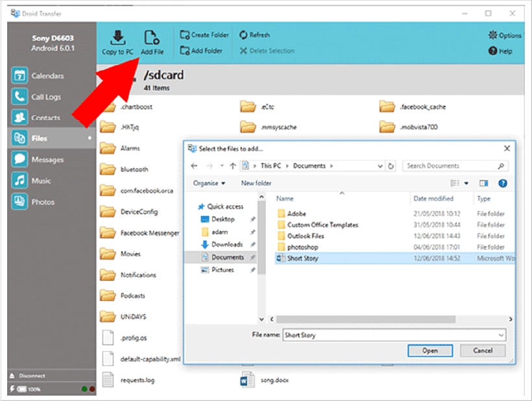The image size is (532, 401).
Task: Click the Open button
Action: pos(430,350)
